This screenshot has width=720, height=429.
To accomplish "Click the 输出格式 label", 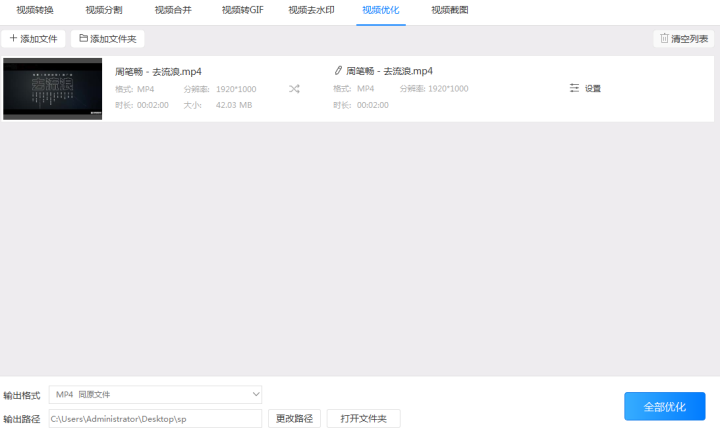I will pyautogui.click(x=22, y=395).
